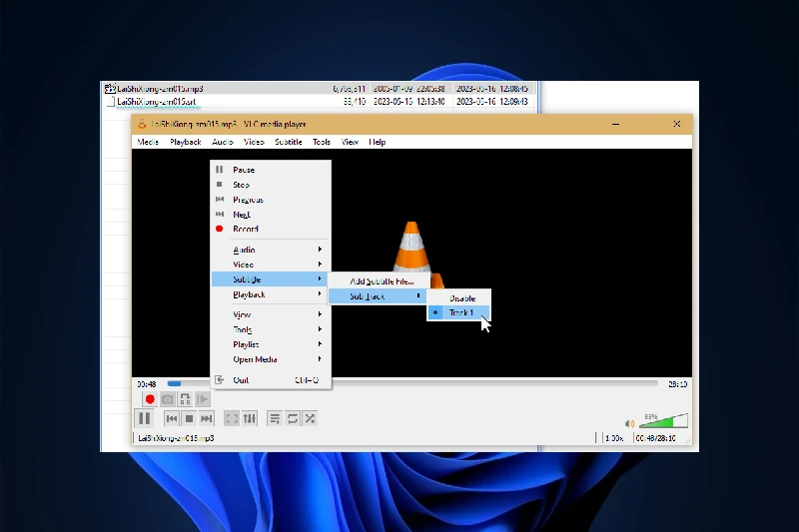Select Add Subtitle File option
Image resolution: width=799 pixels, height=532 pixels.
click(378, 281)
